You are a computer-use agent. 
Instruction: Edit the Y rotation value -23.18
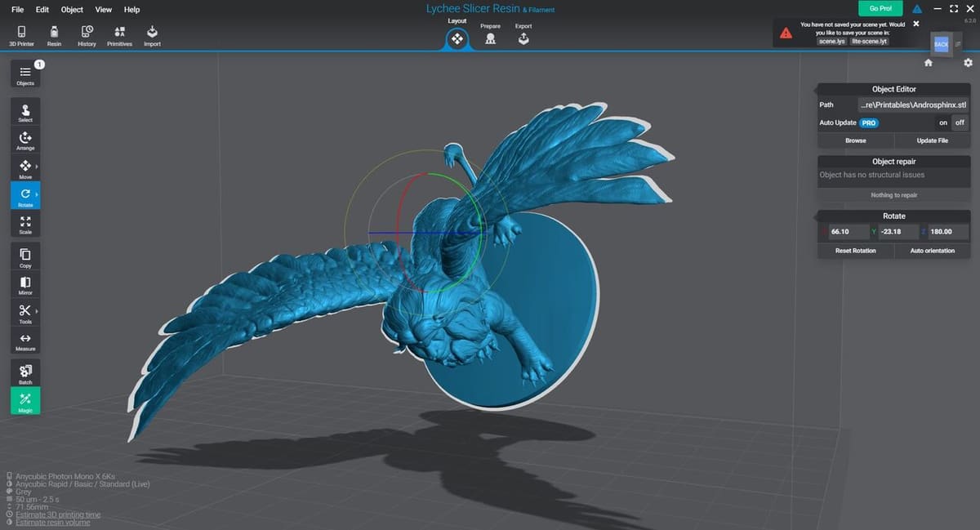point(898,232)
